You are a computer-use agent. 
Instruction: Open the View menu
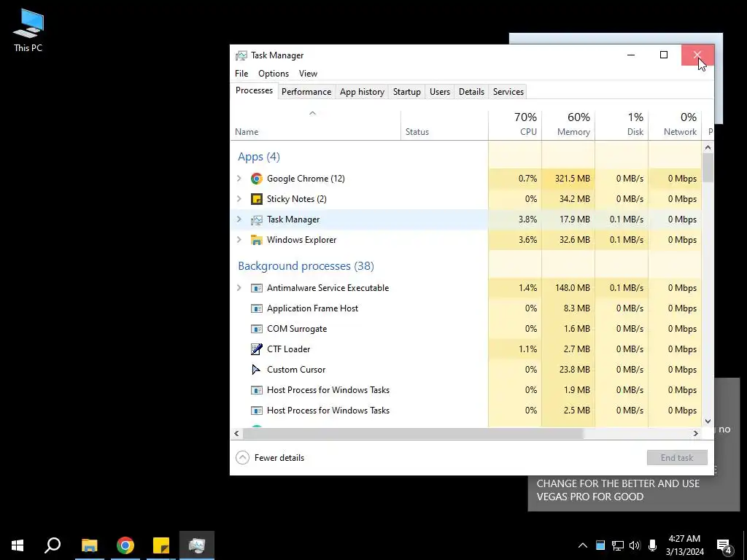309,74
